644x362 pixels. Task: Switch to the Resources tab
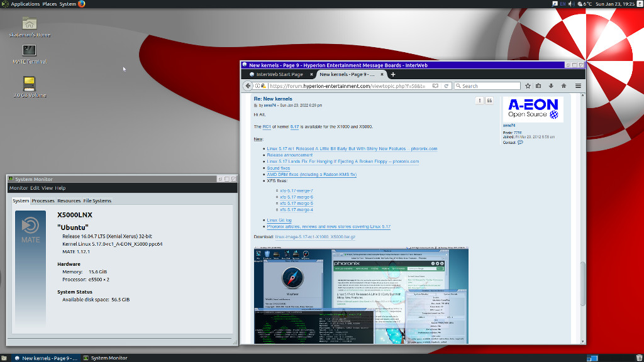pos(69,200)
